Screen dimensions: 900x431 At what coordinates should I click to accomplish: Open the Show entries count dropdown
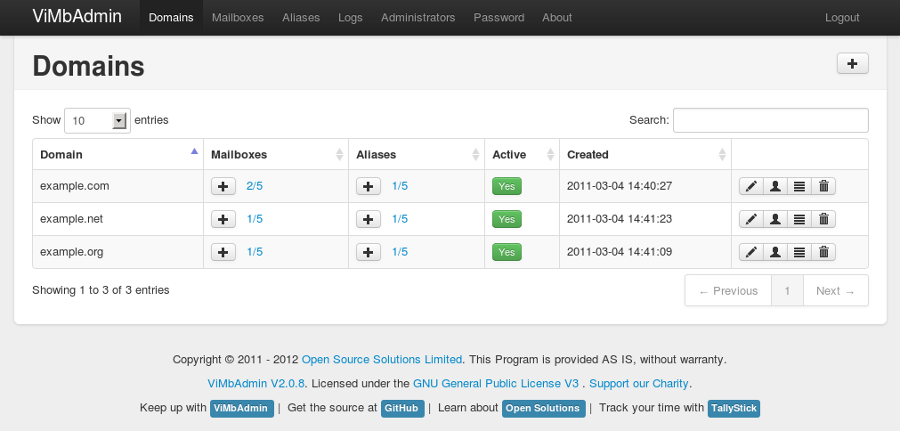tap(97, 120)
